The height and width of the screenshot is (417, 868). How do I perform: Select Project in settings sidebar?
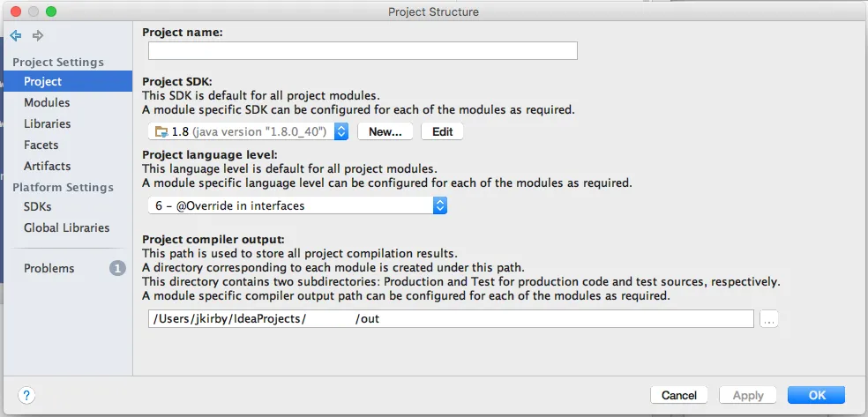[x=43, y=81]
